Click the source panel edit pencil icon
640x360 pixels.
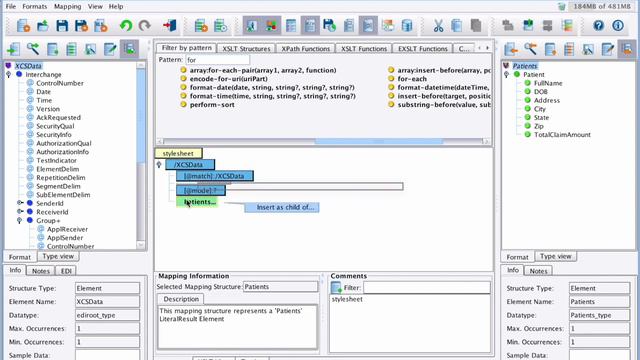110,49
